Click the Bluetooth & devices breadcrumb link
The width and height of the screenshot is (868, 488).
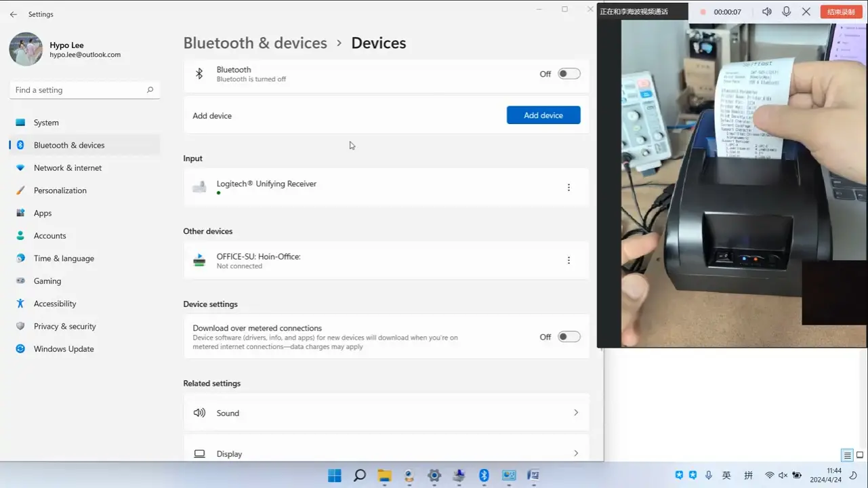click(255, 43)
